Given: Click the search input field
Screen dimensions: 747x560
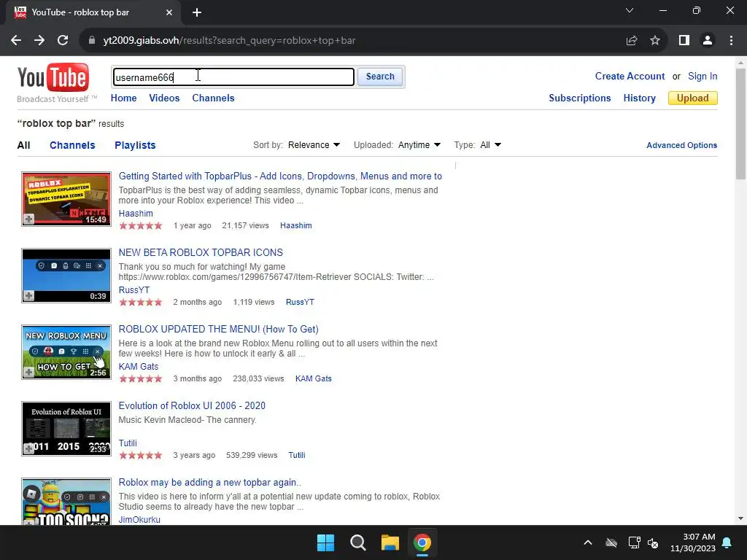Looking at the screenshot, I should pos(233,77).
